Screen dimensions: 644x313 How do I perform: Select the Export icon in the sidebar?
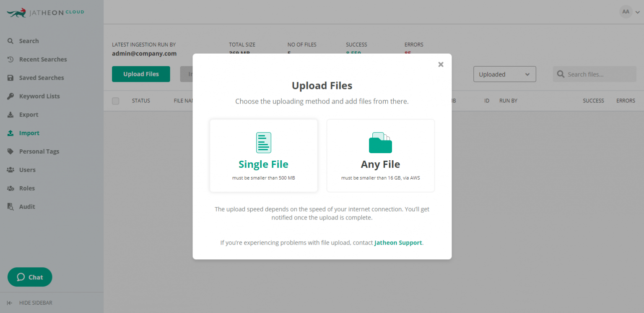click(11, 115)
